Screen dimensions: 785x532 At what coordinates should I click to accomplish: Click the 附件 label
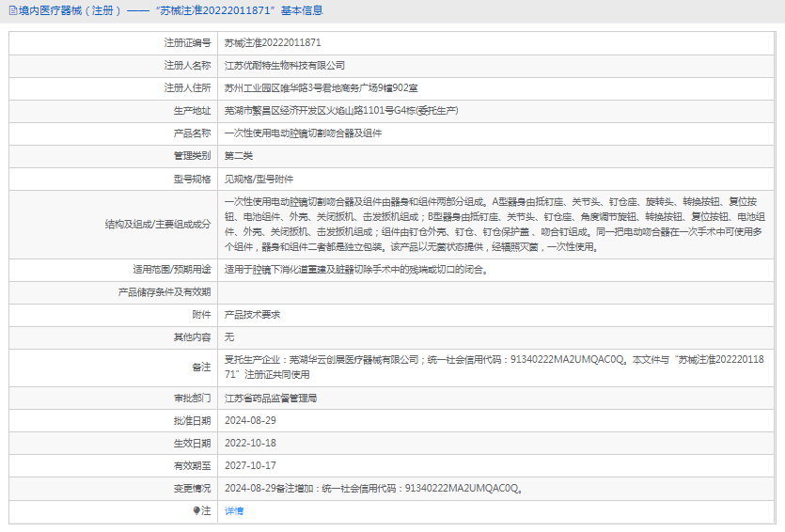[202, 315]
